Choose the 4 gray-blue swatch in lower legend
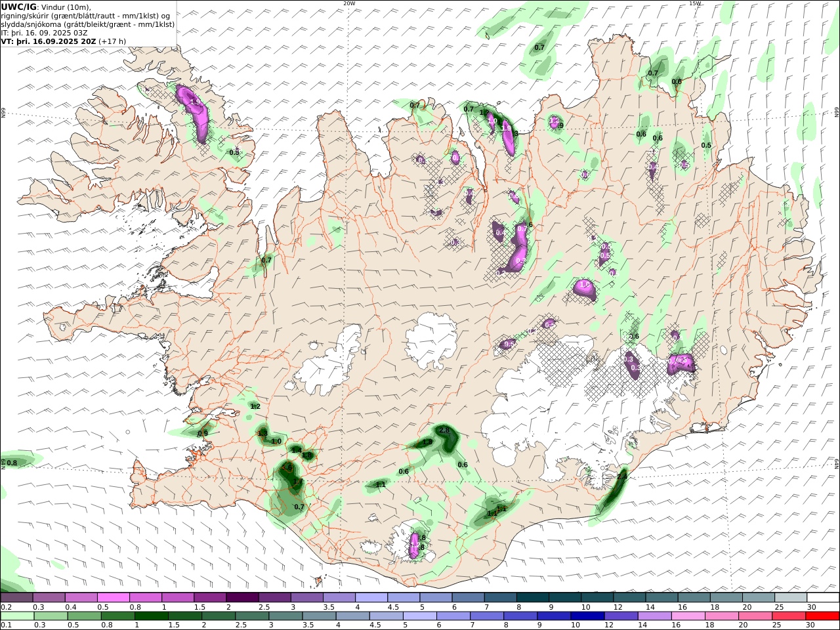The height and width of the screenshot is (630, 840). pos(352,616)
